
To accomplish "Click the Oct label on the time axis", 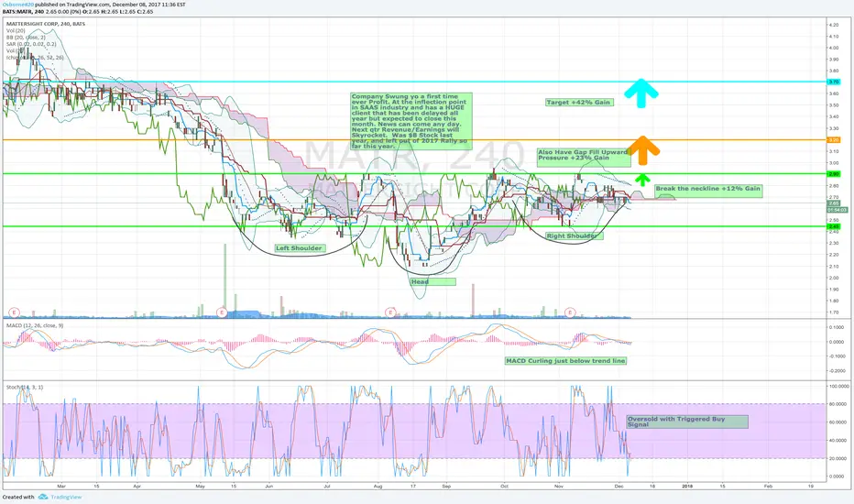I will 504,486.
